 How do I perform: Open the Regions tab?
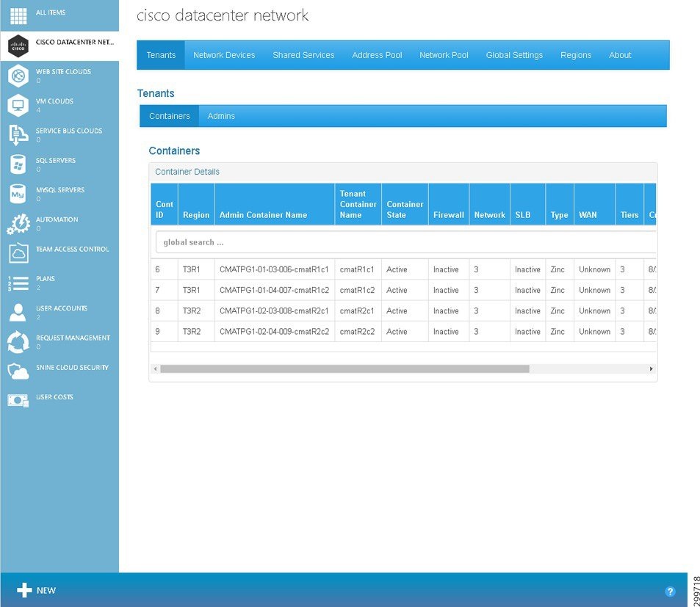576,55
